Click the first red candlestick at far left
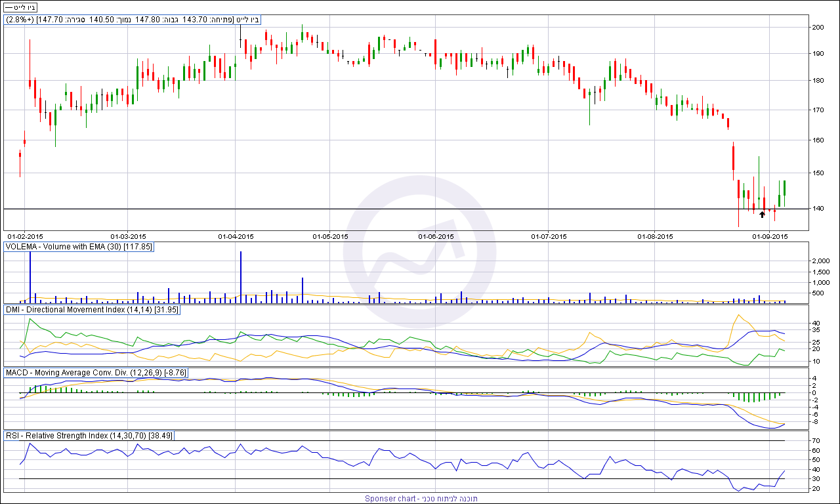The height and width of the screenshot is (504, 840). pos(20,156)
